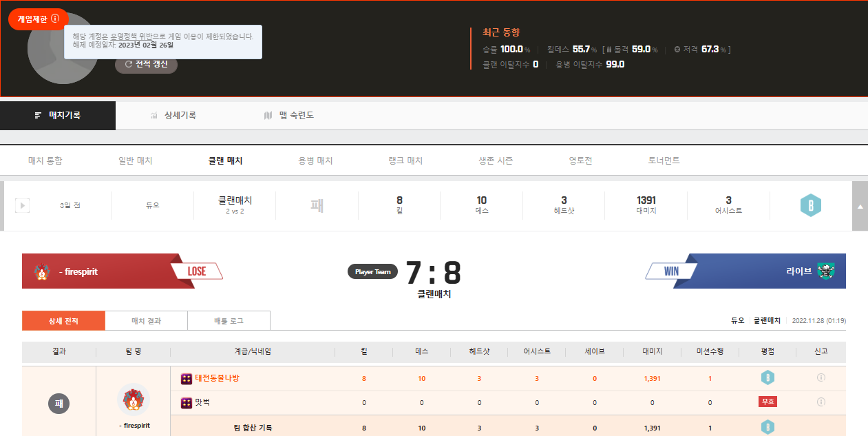Click the firespirit clan emblem in red banner
Image resolution: width=868 pixels, height=436 pixels.
[41, 271]
